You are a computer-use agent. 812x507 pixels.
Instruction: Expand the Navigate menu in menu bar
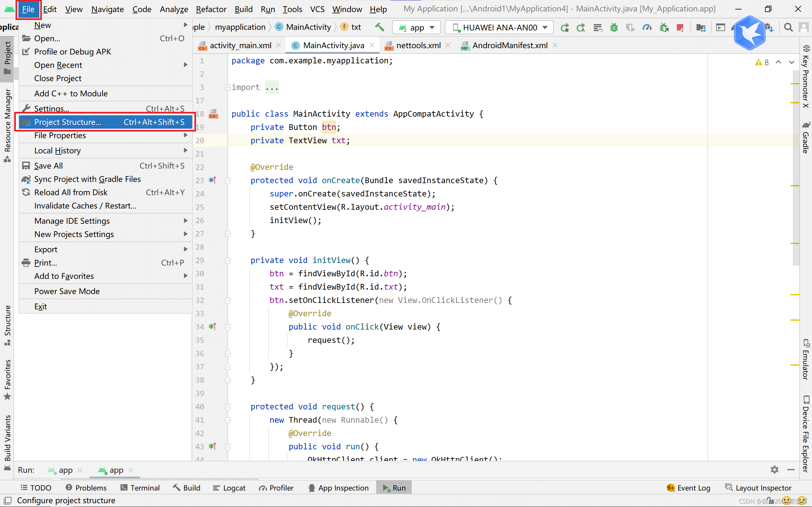(x=108, y=9)
